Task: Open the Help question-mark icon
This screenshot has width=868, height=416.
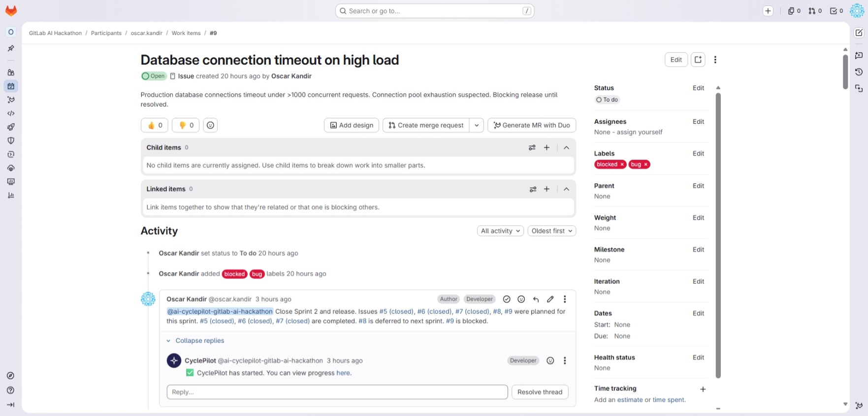Action: click(x=11, y=390)
